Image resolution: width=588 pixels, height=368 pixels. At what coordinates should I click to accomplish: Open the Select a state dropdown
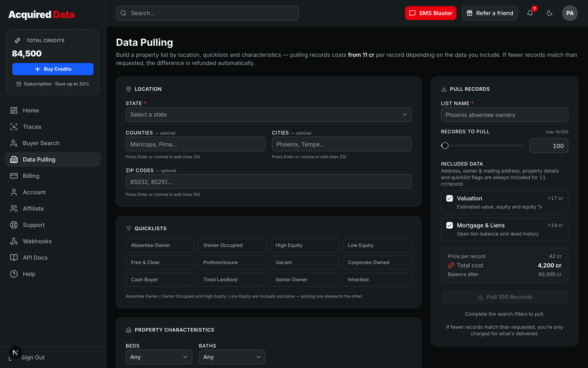tap(268, 114)
